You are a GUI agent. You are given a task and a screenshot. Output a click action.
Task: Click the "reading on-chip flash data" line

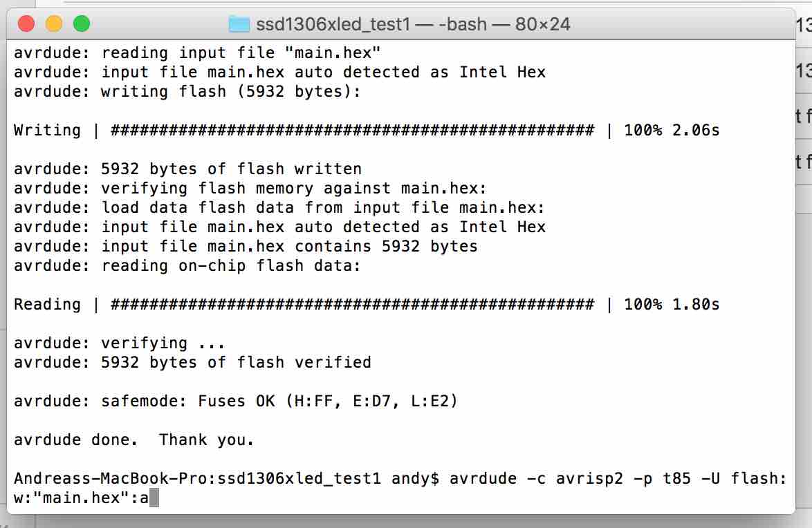(x=187, y=265)
